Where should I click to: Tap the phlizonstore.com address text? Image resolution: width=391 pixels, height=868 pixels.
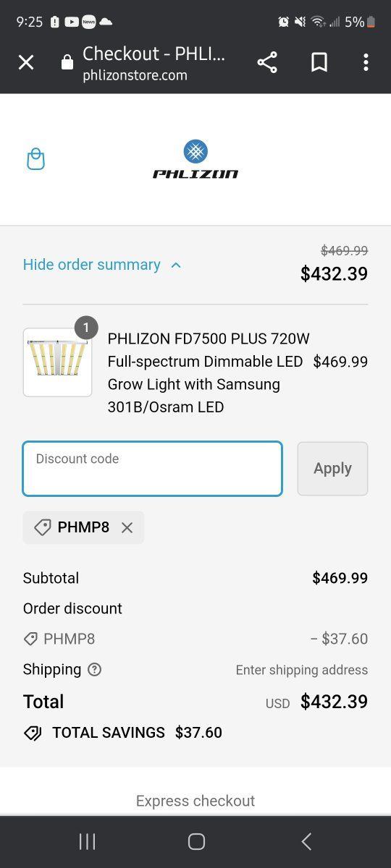click(x=135, y=75)
